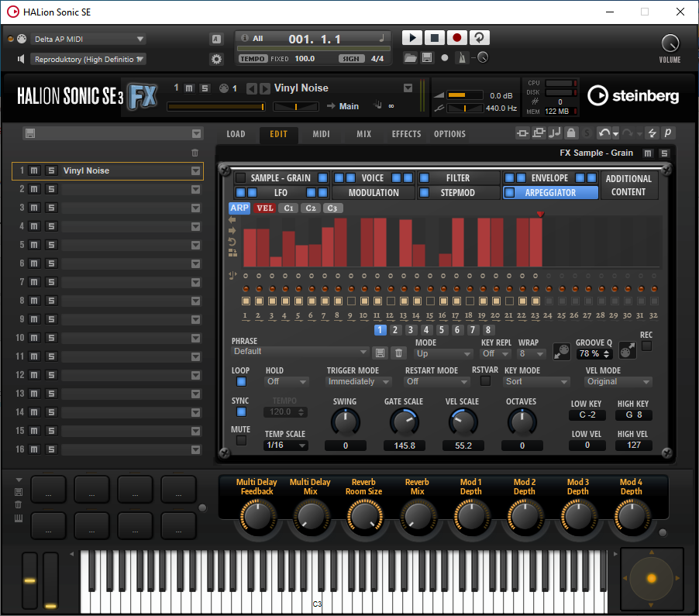Click the HIGH VEL 127 field
Viewport: 699px width, 616px height.
633,445
